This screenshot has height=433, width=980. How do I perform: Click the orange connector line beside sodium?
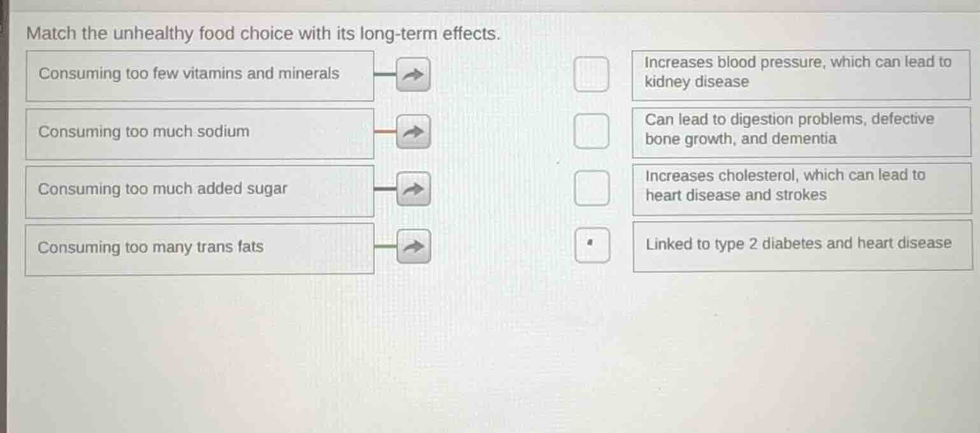385,132
